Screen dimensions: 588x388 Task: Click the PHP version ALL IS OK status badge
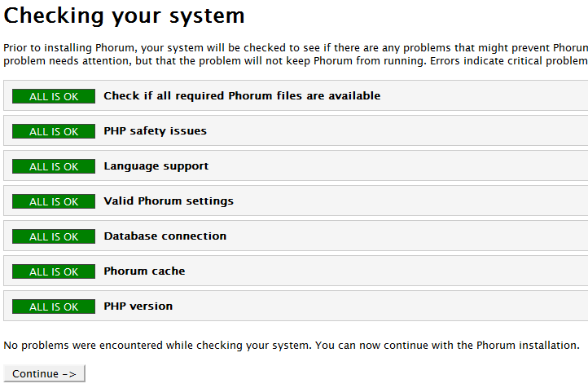pyautogui.click(x=54, y=306)
